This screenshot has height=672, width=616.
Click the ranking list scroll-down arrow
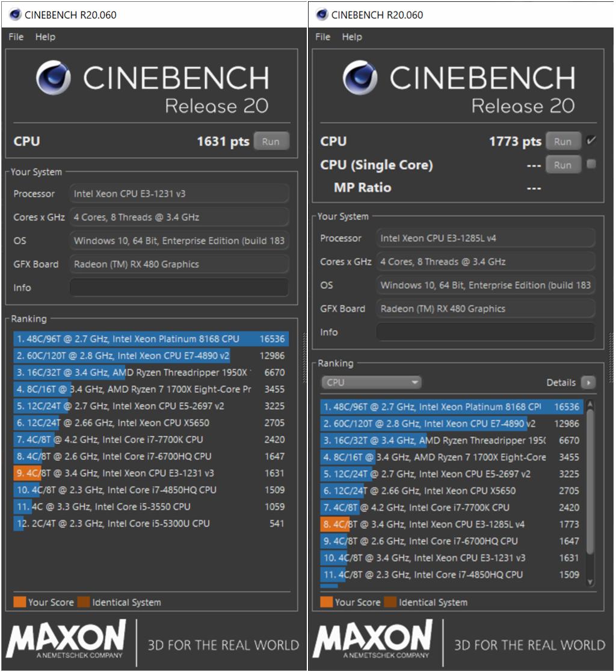(x=590, y=582)
